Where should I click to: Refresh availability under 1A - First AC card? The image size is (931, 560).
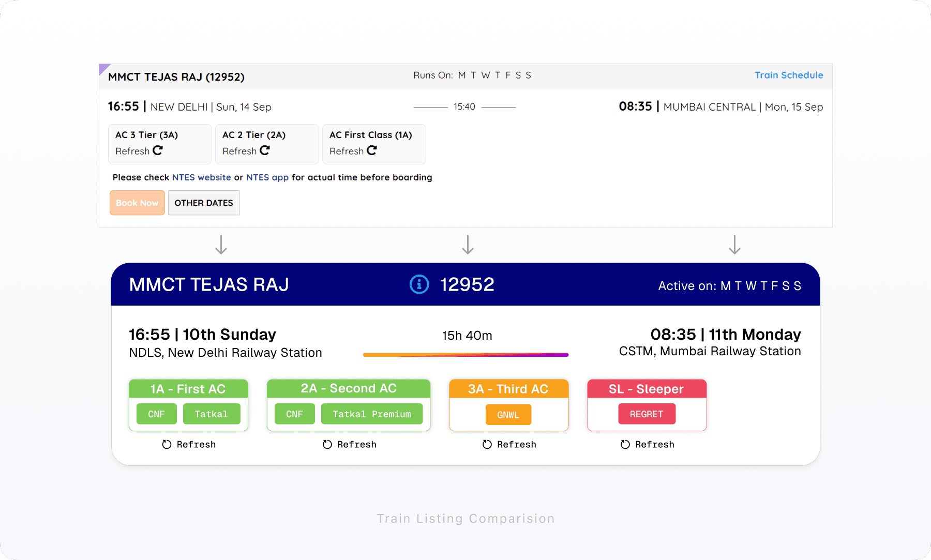click(x=189, y=445)
